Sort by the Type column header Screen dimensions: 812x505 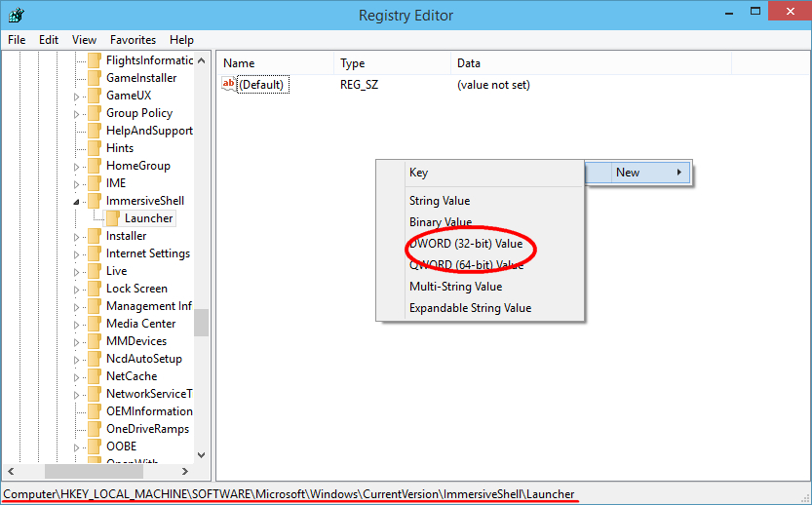point(393,63)
